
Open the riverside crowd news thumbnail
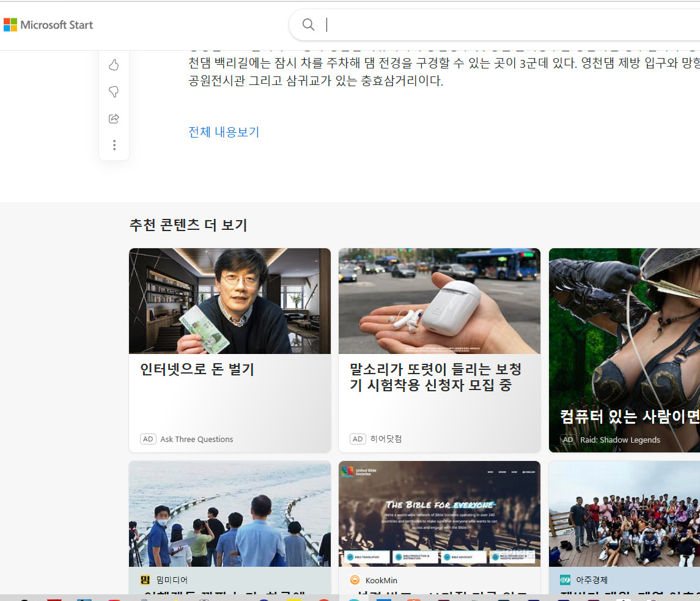tap(230, 514)
